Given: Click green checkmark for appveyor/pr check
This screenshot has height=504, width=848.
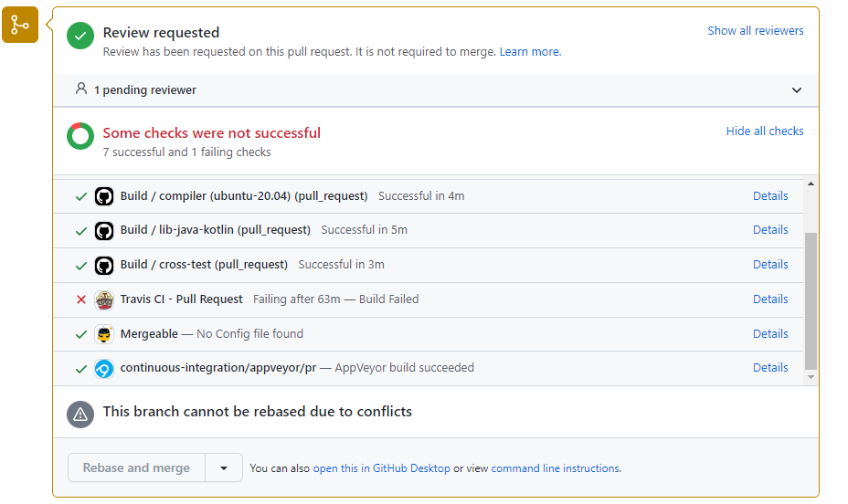Looking at the screenshot, I should tap(81, 369).
